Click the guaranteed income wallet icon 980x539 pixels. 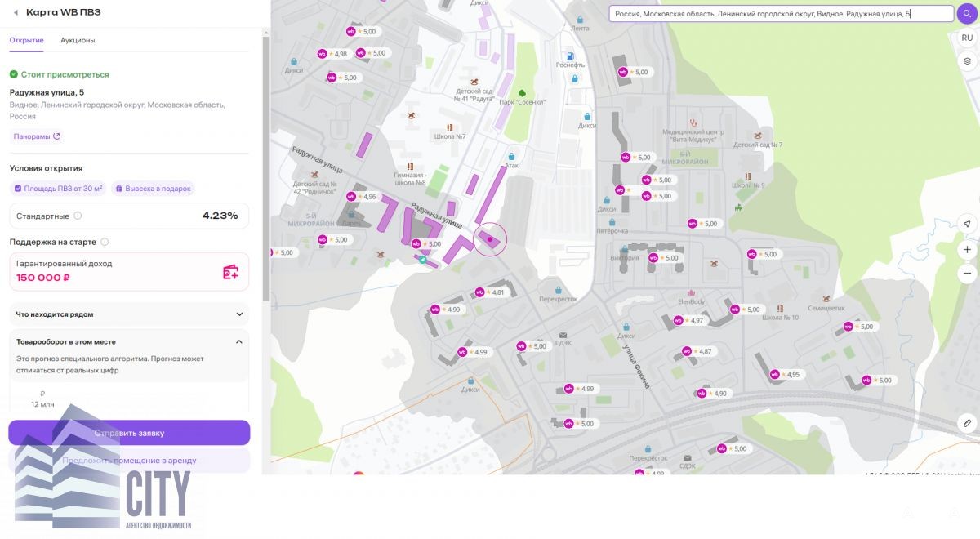coord(230,272)
